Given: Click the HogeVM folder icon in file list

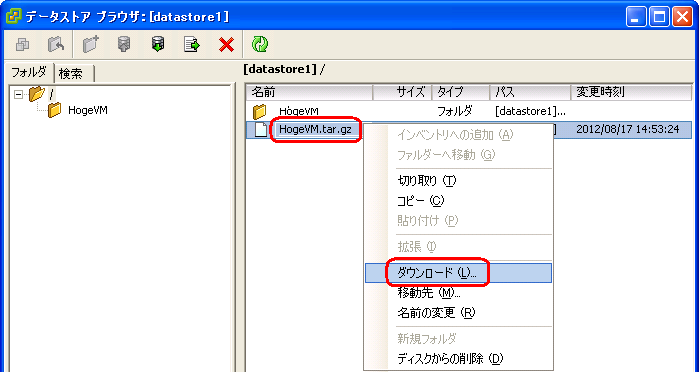Looking at the screenshot, I should [x=259, y=111].
